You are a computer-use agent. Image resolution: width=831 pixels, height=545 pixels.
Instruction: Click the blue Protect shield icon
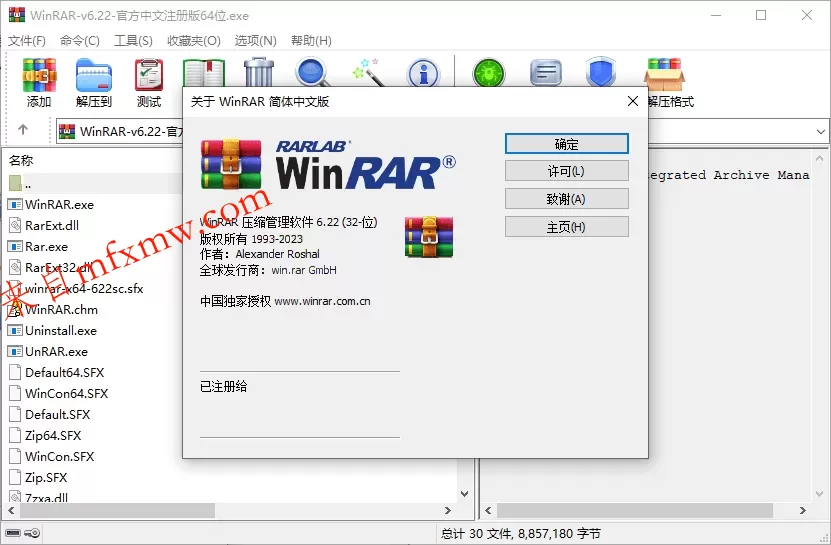[x=600, y=72]
